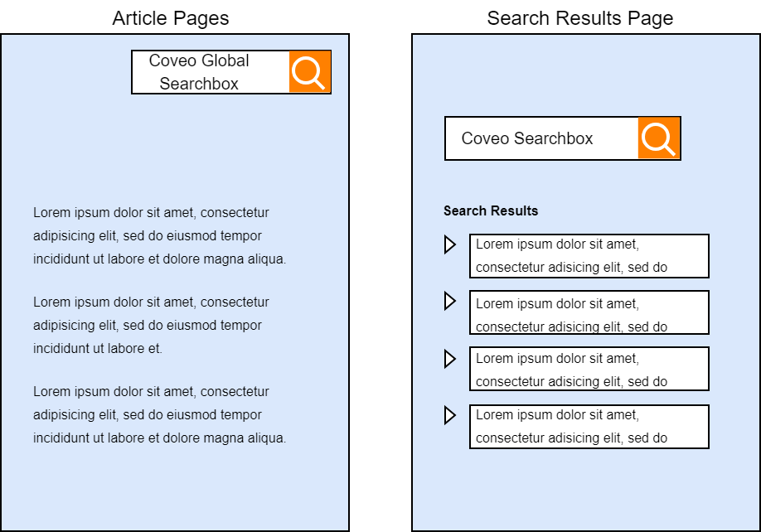The width and height of the screenshot is (761, 532).
Task: Click empty blue area below the search results
Action: coord(586,490)
